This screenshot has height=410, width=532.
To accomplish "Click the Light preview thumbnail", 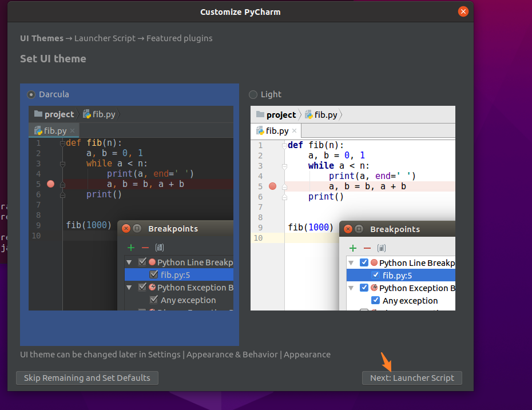I will pos(353,208).
